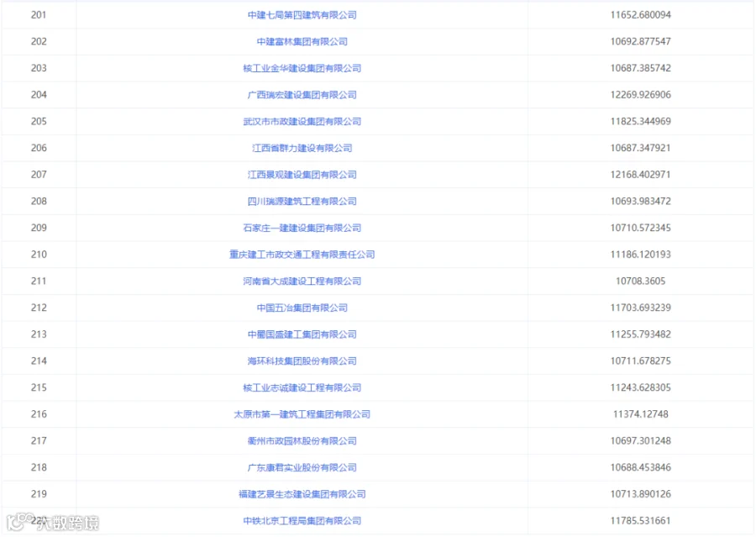The width and height of the screenshot is (756, 537).
Task: Select the rank number 205 cell
Action: click(39, 121)
